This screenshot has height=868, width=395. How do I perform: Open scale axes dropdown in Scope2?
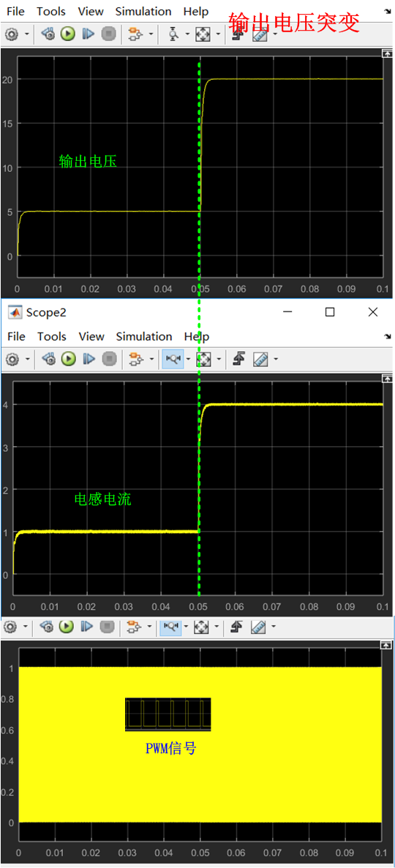click(x=218, y=359)
